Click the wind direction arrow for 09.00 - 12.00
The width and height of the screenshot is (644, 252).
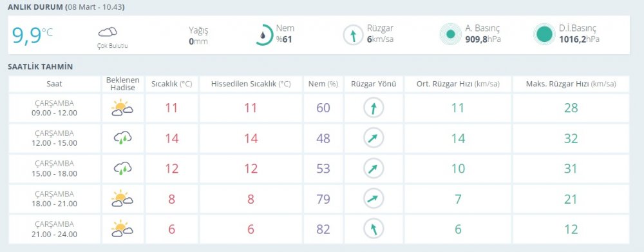coord(374,108)
